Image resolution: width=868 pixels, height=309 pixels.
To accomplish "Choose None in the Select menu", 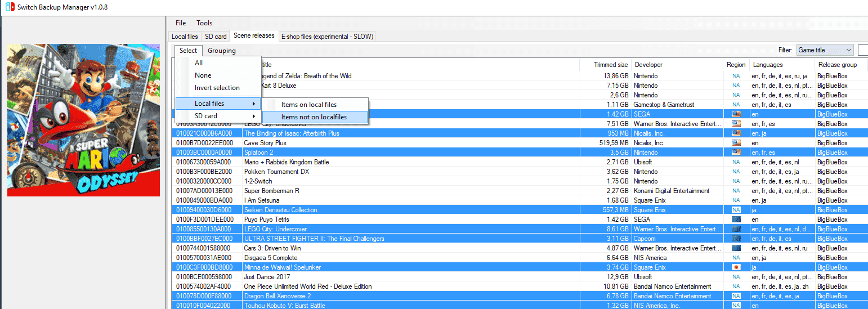I will click(x=218, y=75).
